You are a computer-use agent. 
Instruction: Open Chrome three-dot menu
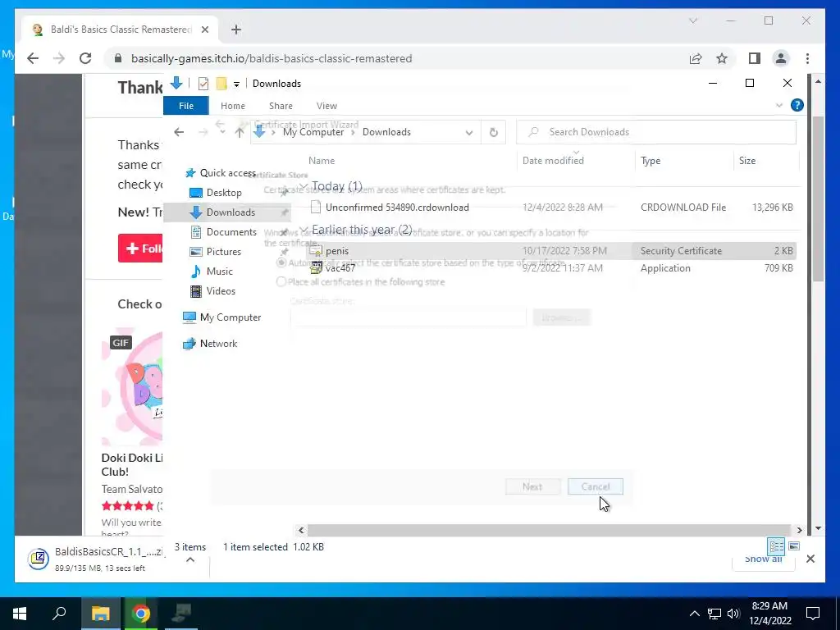(807, 58)
